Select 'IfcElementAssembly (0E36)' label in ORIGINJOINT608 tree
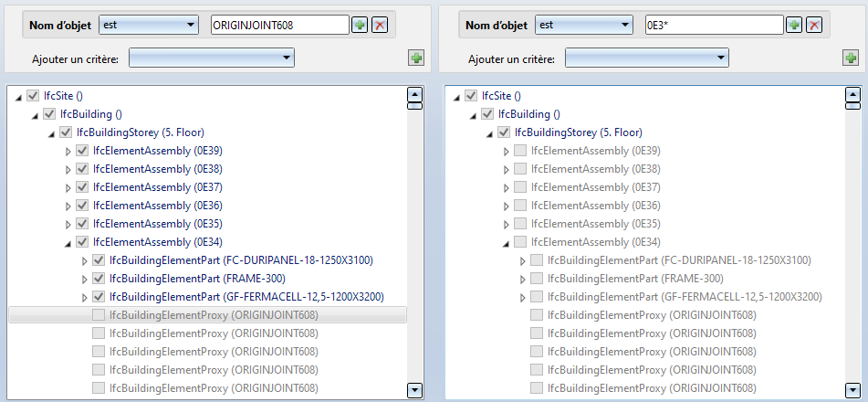Image resolution: width=868 pixels, height=402 pixels. (158, 206)
